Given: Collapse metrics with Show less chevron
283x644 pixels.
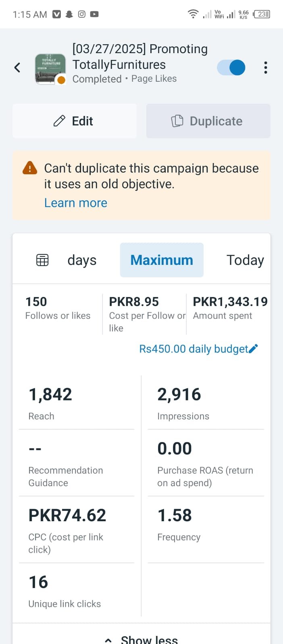Looking at the screenshot, I should (108, 640).
